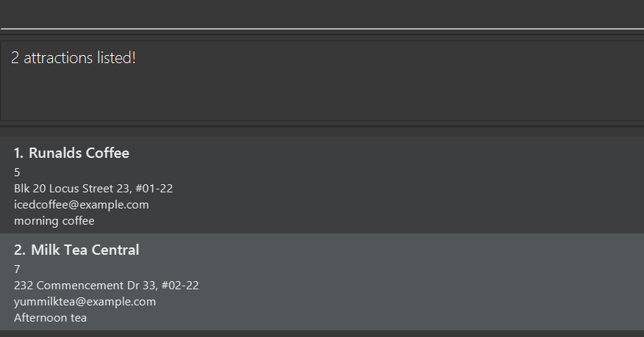Click address 'Blk 20 Locus Street 23, #01-22'
This screenshot has height=337, width=644.
(x=93, y=189)
